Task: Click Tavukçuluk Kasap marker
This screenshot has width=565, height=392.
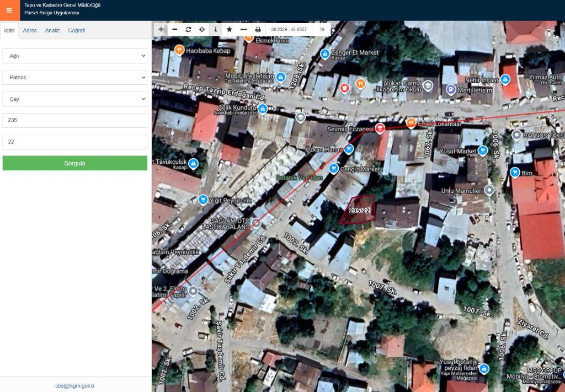Action: (x=193, y=164)
